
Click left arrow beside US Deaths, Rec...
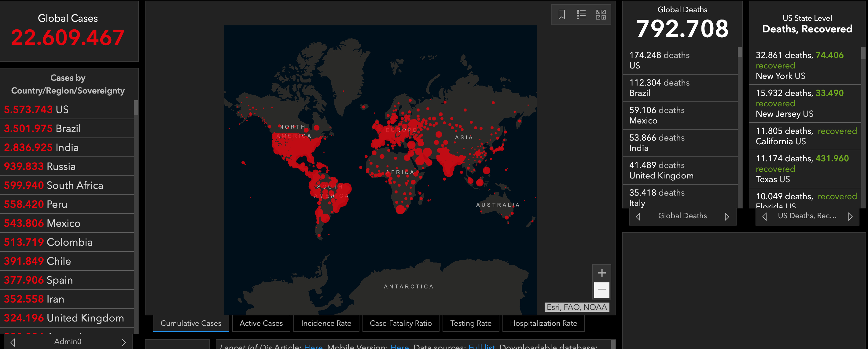click(765, 217)
